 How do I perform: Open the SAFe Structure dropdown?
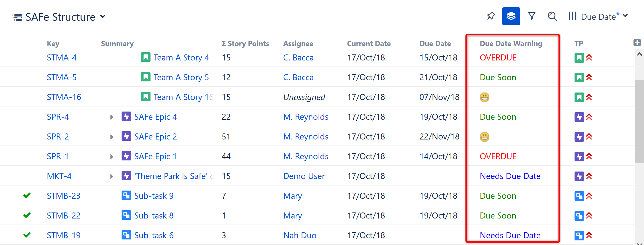(x=103, y=17)
